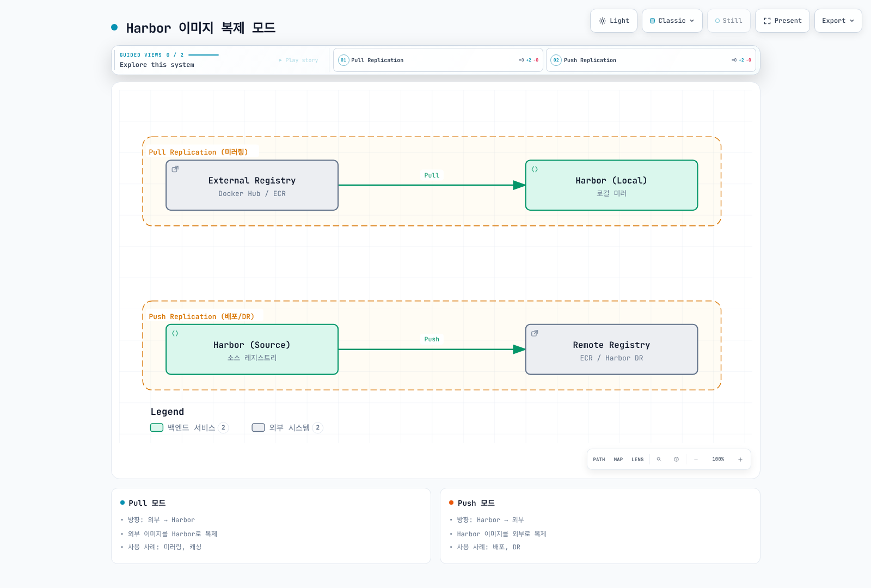Image resolution: width=871 pixels, height=588 pixels.
Task: Click Play story button
Action: pyautogui.click(x=298, y=60)
